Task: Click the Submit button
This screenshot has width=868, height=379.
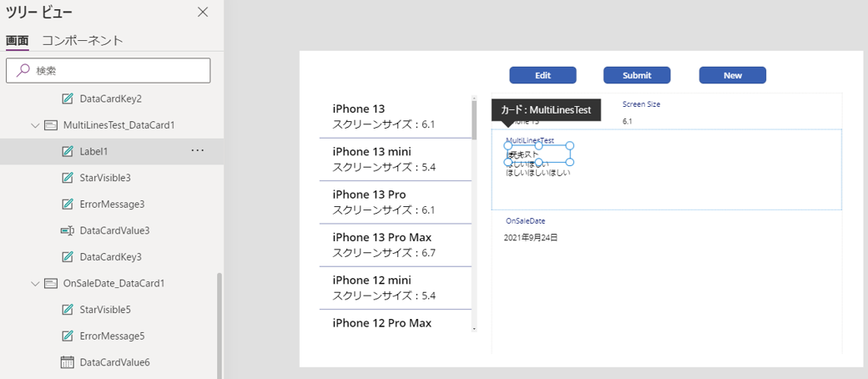Action: coord(637,75)
